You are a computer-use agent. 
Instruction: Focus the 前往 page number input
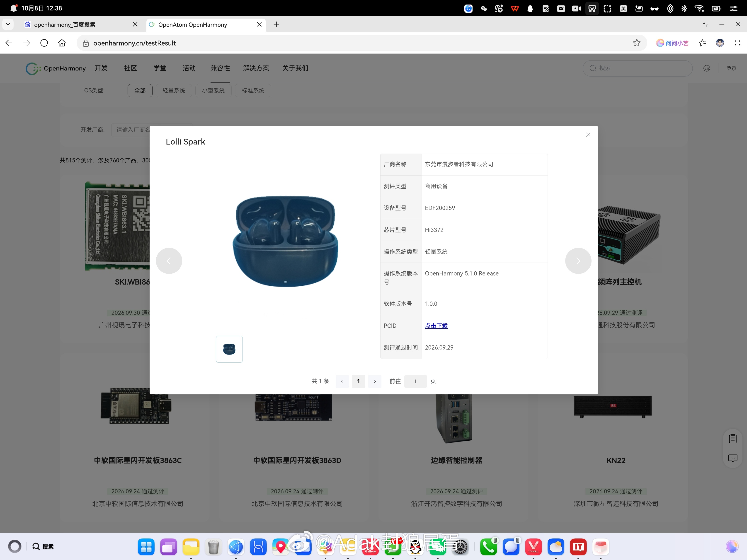click(415, 381)
